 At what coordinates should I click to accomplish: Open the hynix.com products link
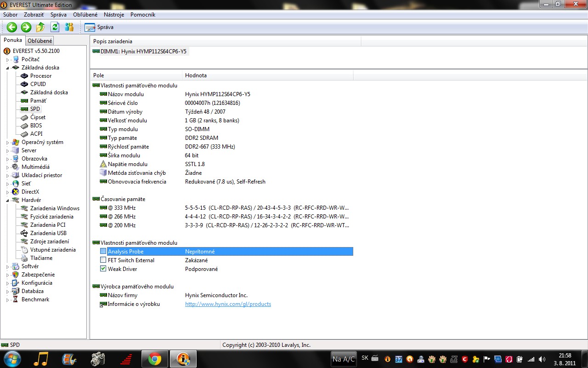[228, 304]
